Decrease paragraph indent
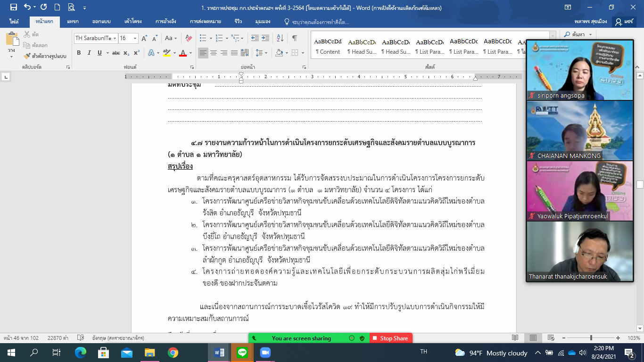644x362 pixels. pos(255,38)
